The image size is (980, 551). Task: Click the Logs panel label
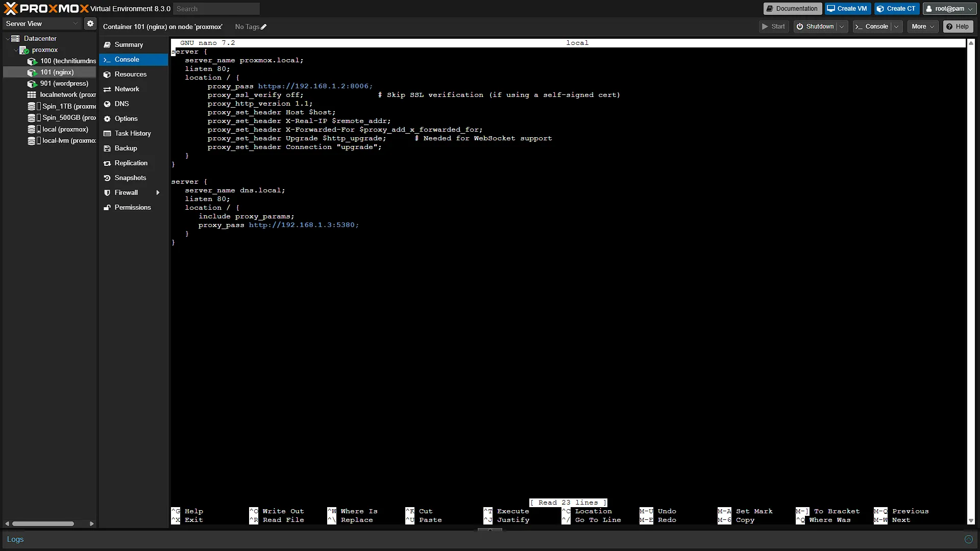click(15, 539)
